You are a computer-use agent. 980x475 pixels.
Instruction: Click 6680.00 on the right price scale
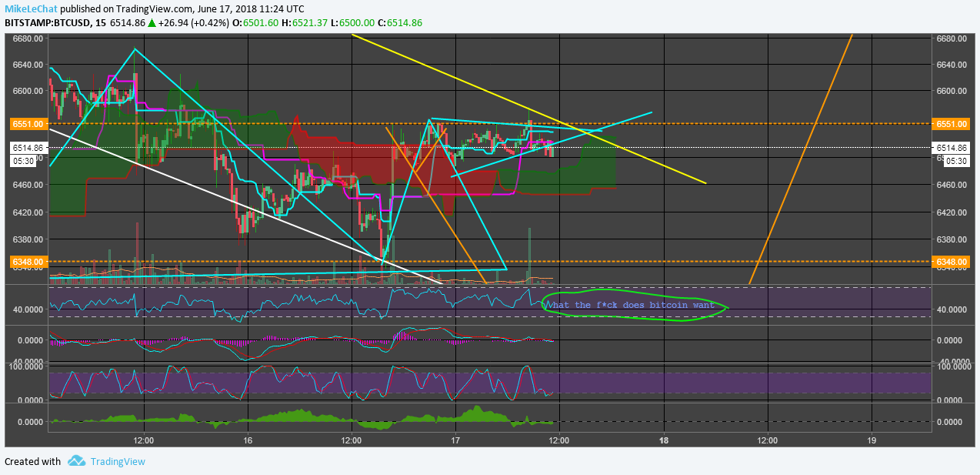(953, 38)
